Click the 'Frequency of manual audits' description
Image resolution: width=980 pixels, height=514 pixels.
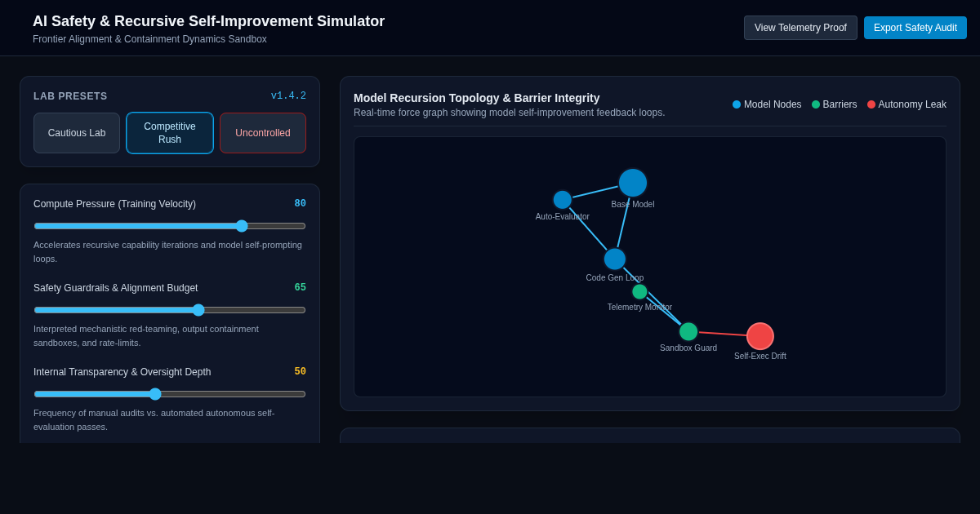[154, 419]
